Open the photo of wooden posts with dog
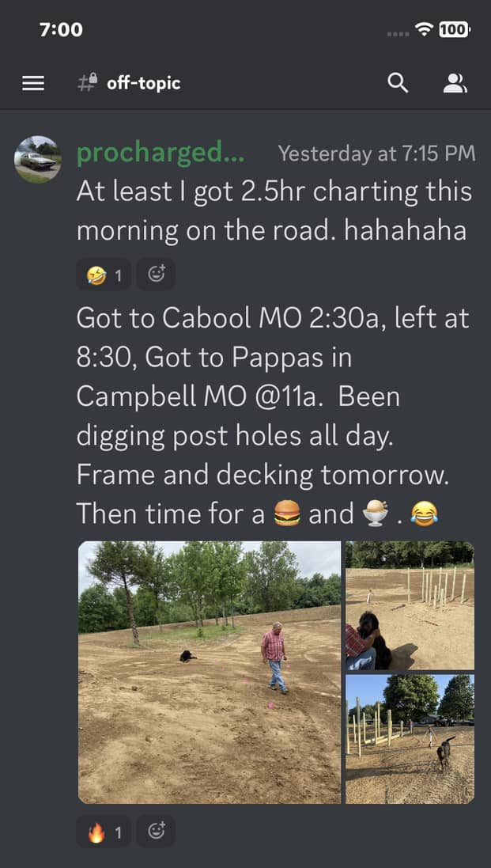This screenshot has height=868, width=491. click(410, 605)
